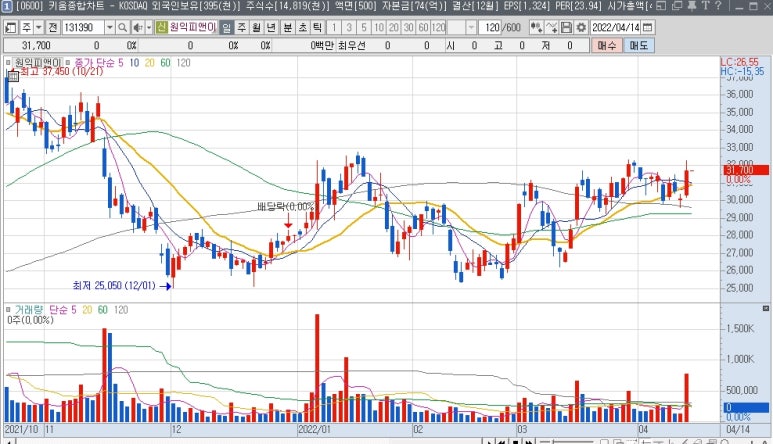Click the 10 moving average legend

click(134, 63)
